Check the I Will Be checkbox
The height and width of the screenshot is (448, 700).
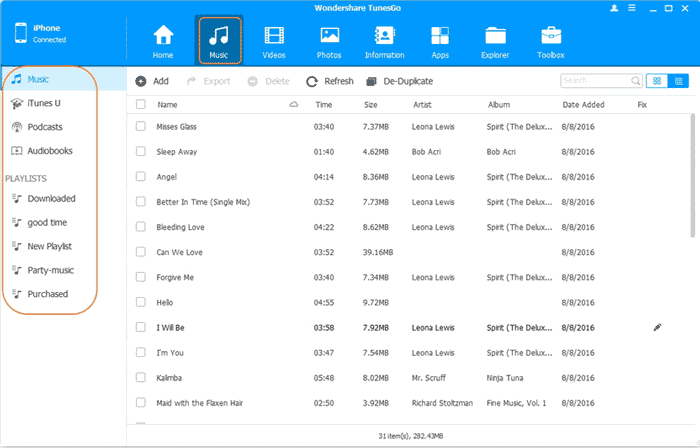pyautogui.click(x=141, y=327)
